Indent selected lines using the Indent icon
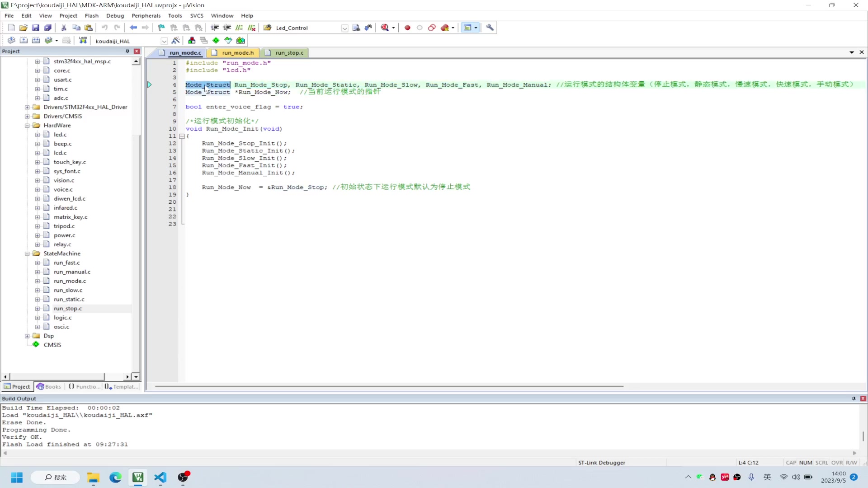This screenshot has height=488, width=868. pyautogui.click(x=215, y=28)
